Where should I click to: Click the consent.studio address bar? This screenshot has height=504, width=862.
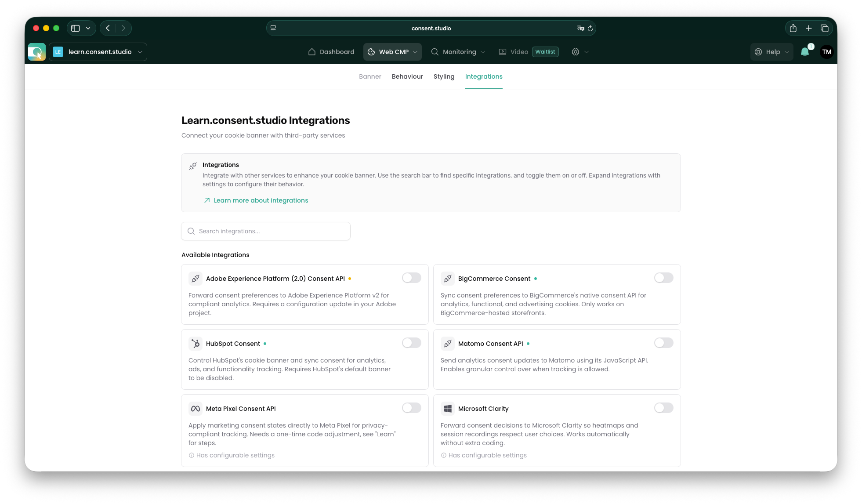coord(431,28)
